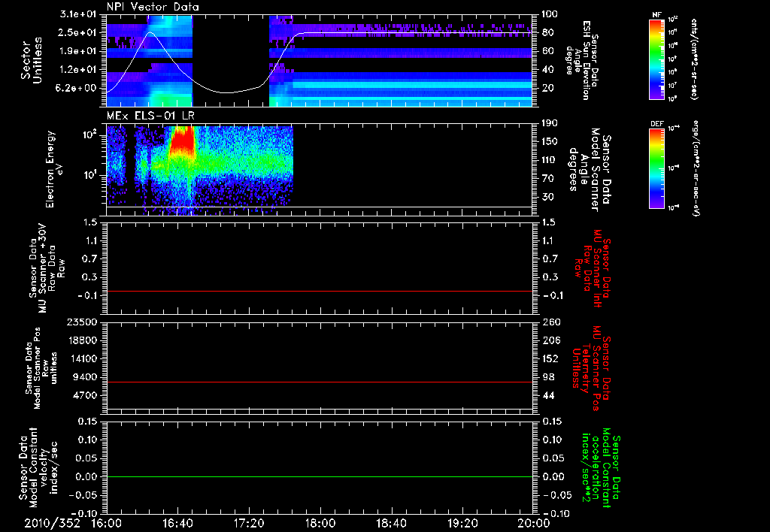Click the Model Scanner Pos Raw label
The width and height of the screenshot is (770, 532).
coord(41,368)
